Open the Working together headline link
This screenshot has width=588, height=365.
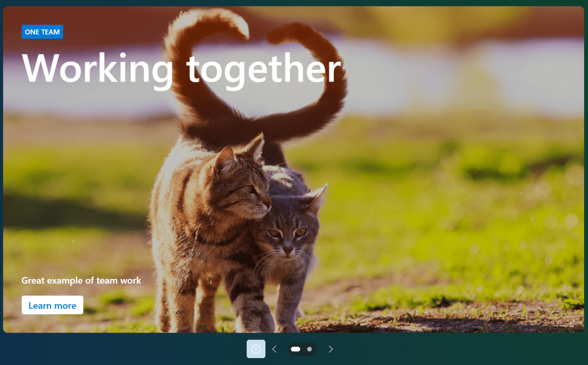pyautogui.click(x=181, y=69)
